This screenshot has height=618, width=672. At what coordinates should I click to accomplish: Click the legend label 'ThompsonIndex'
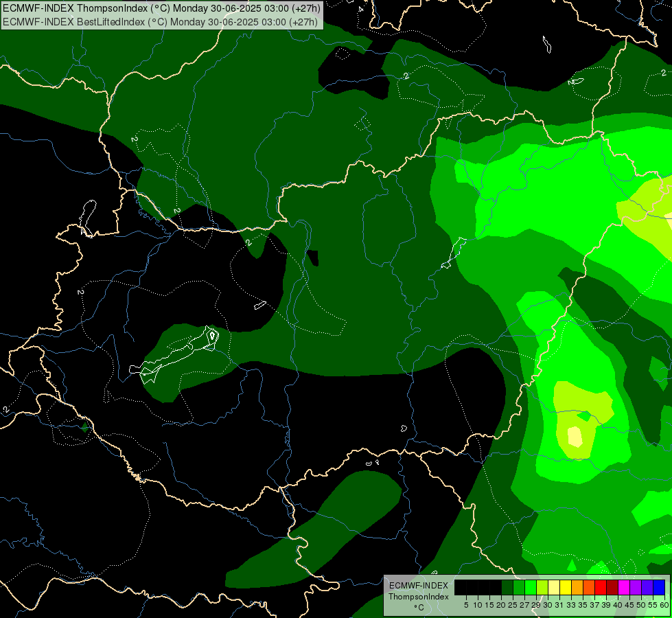tap(419, 597)
